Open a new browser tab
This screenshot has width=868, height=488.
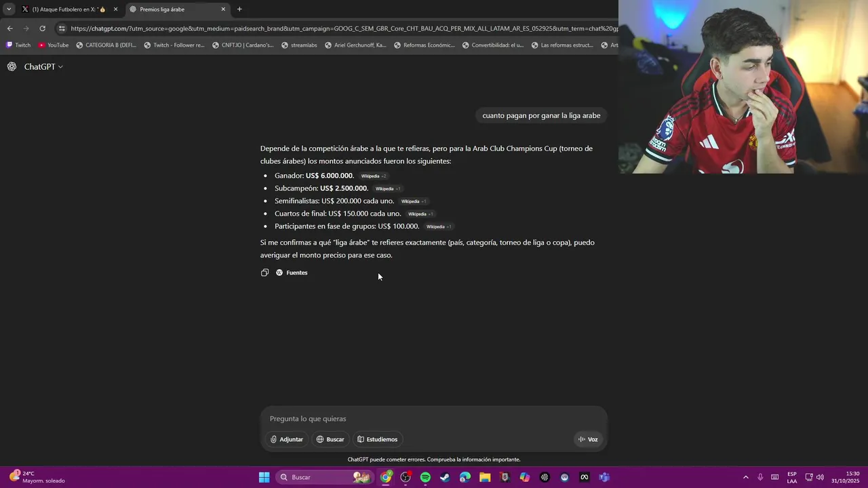239,9
